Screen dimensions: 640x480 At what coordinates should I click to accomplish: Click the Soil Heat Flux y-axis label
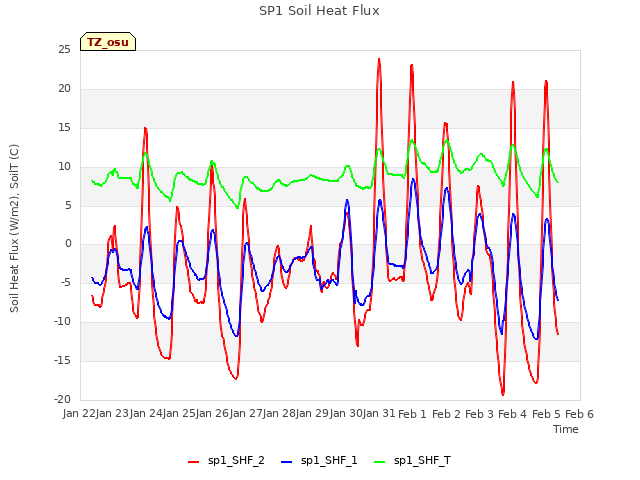14,228
